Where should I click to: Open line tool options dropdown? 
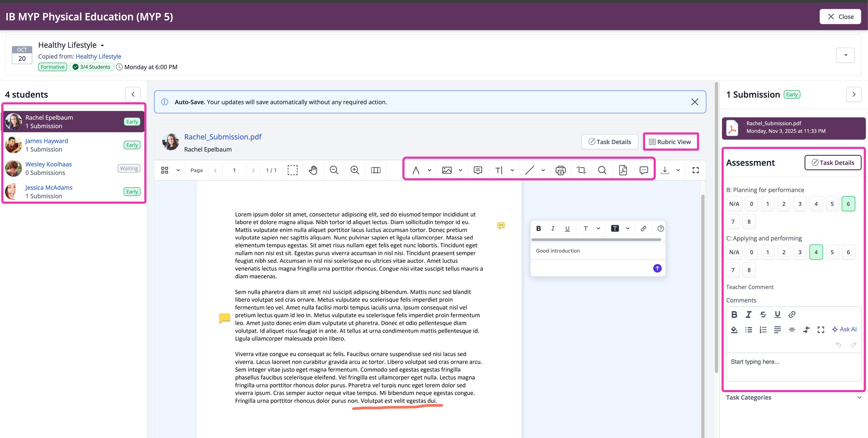(543, 170)
